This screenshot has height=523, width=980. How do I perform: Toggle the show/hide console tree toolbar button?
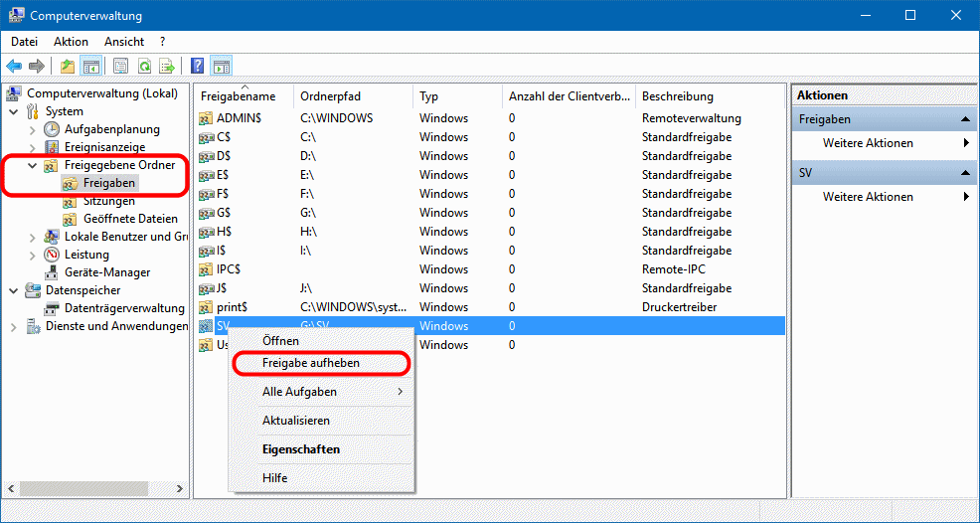coord(90,67)
